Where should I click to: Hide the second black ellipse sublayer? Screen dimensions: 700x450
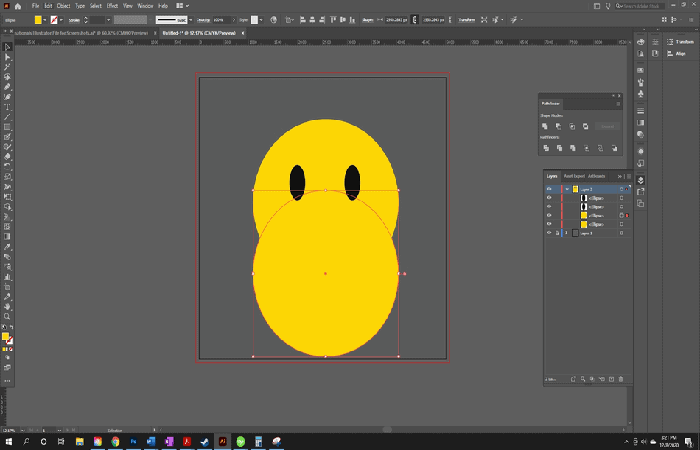click(x=549, y=207)
